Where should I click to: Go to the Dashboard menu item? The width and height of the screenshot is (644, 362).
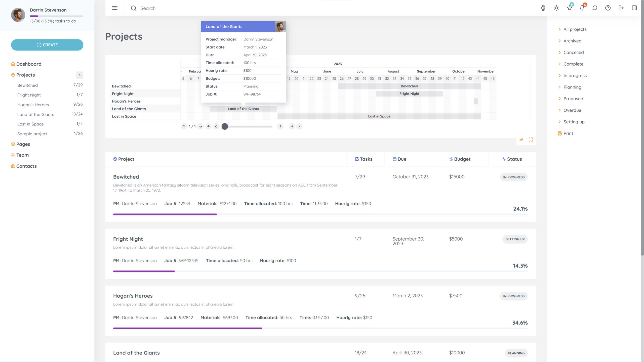pyautogui.click(x=29, y=64)
